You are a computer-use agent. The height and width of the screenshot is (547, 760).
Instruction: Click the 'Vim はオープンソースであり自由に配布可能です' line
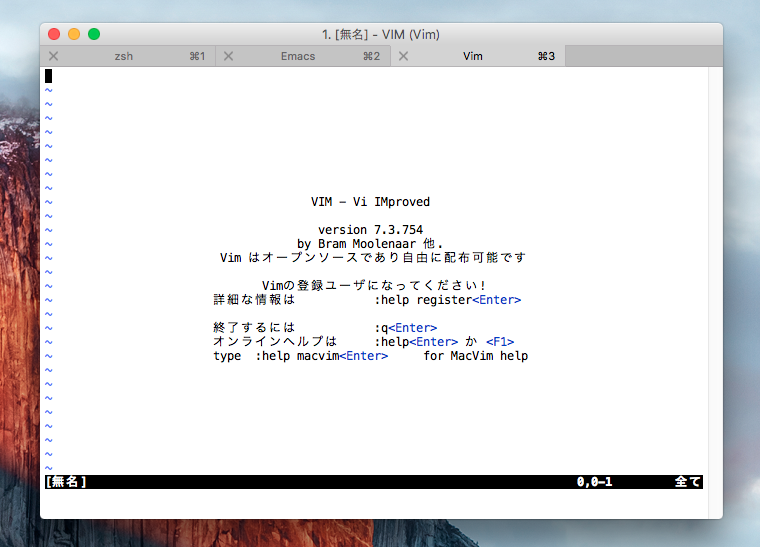(373, 258)
